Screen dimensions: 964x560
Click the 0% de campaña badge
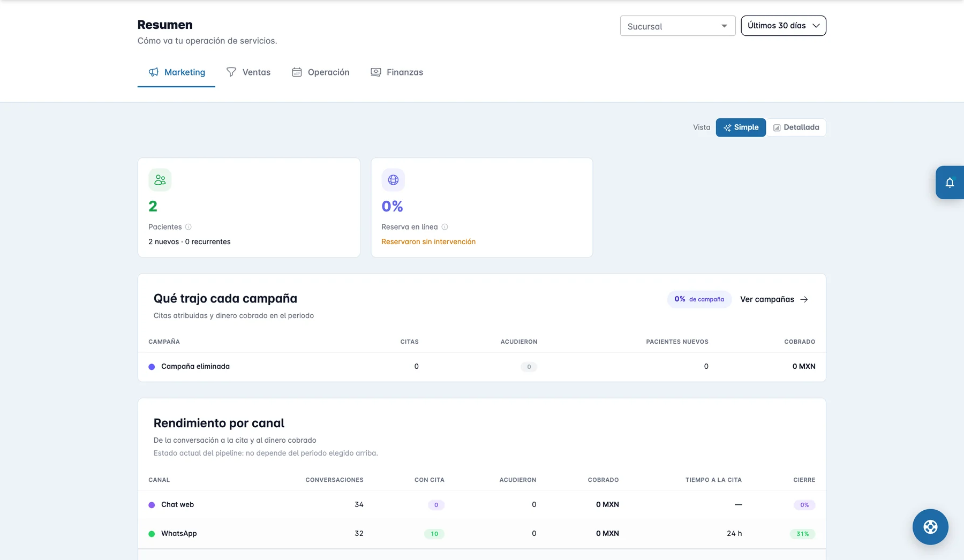pyautogui.click(x=699, y=299)
